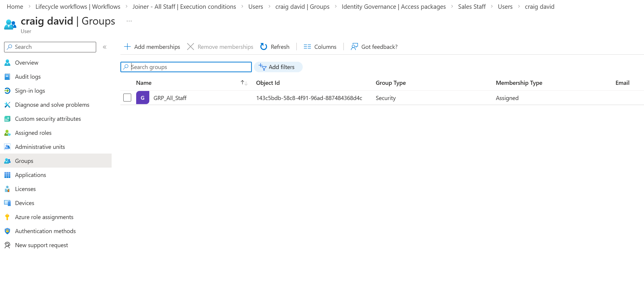This screenshot has height=303, width=644.
Task: Click the Got feedback person icon
Action: [x=354, y=47]
